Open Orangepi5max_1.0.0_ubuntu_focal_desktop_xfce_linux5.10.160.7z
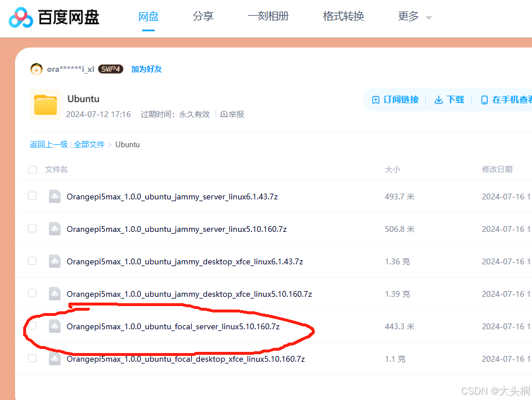 pyautogui.click(x=185, y=359)
